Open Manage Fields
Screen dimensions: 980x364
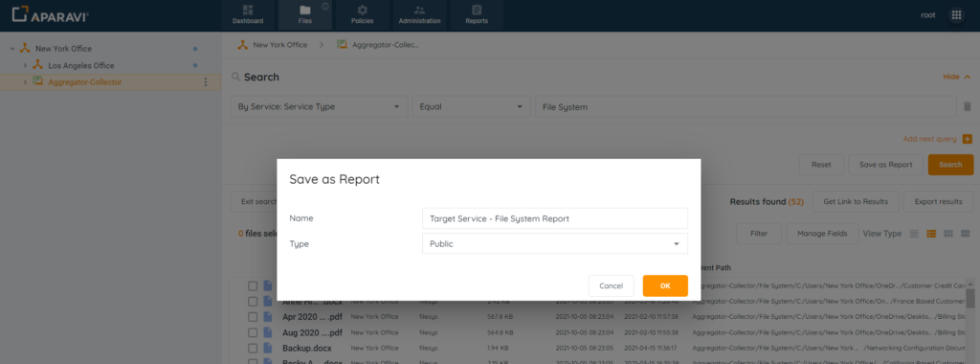(822, 234)
